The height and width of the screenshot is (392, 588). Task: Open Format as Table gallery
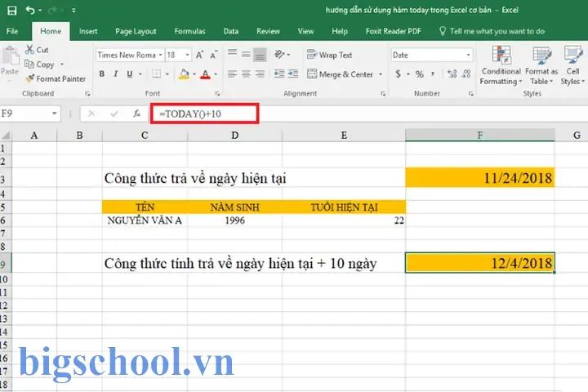[541, 65]
